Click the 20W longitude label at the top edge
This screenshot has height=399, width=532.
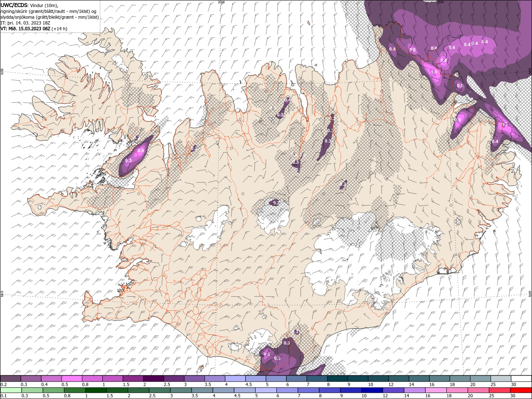[x=221, y=2]
